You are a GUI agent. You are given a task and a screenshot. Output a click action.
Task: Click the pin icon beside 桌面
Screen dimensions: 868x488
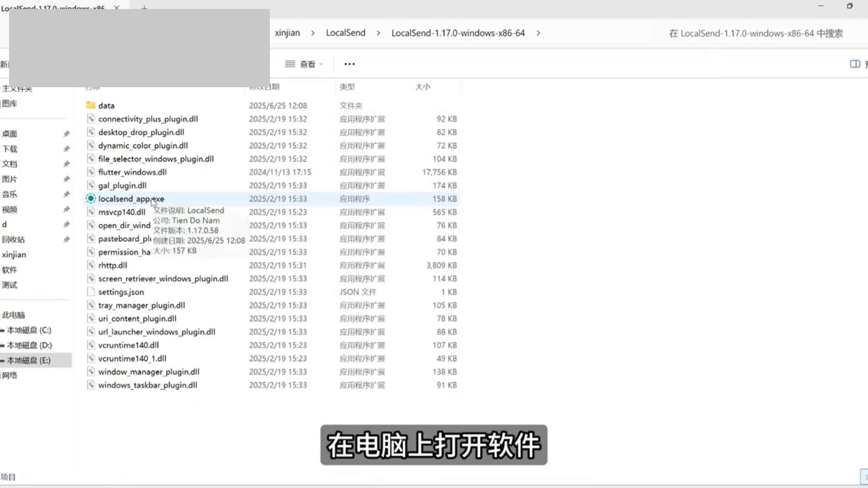pos(66,134)
